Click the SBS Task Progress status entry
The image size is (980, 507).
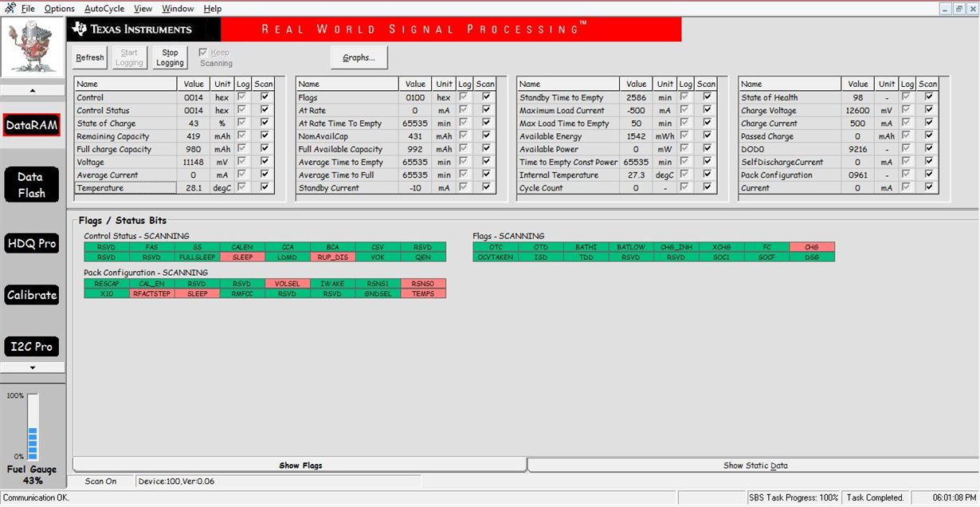coord(794,497)
